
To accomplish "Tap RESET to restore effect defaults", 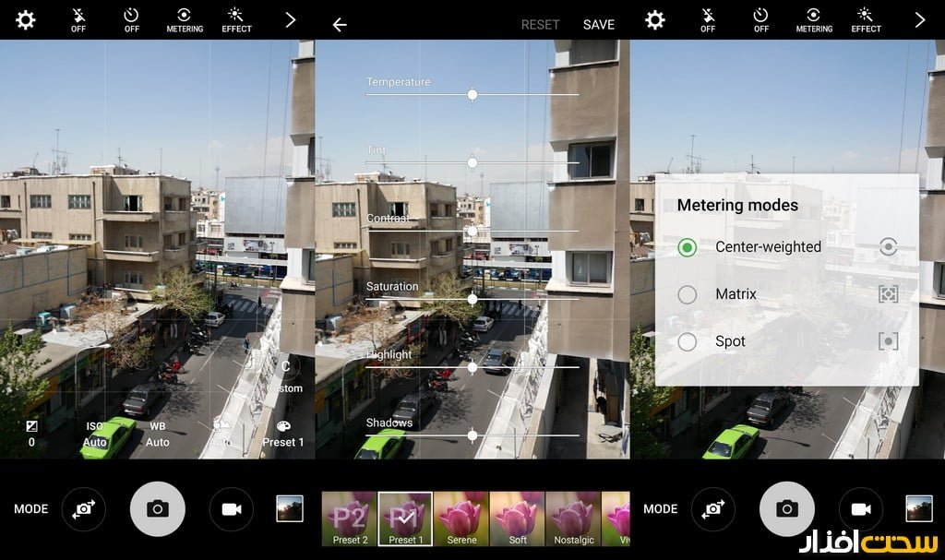I will click(x=540, y=25).
